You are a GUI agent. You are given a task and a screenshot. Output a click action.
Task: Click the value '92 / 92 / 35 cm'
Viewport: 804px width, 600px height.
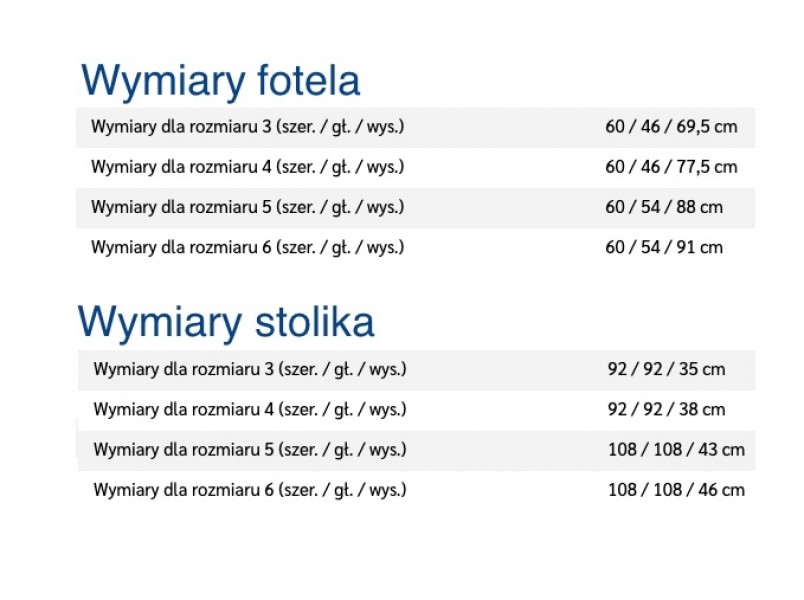tap(667, 369)
